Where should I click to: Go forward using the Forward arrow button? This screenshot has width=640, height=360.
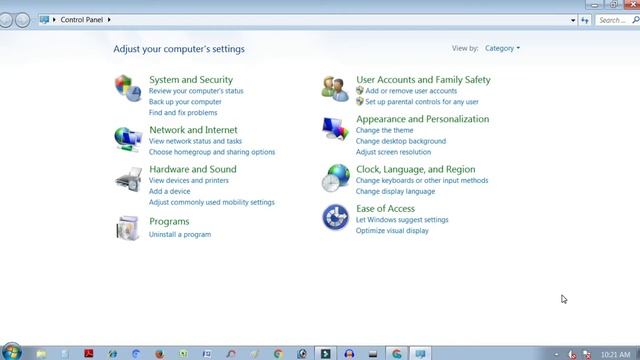click(22, 20)
